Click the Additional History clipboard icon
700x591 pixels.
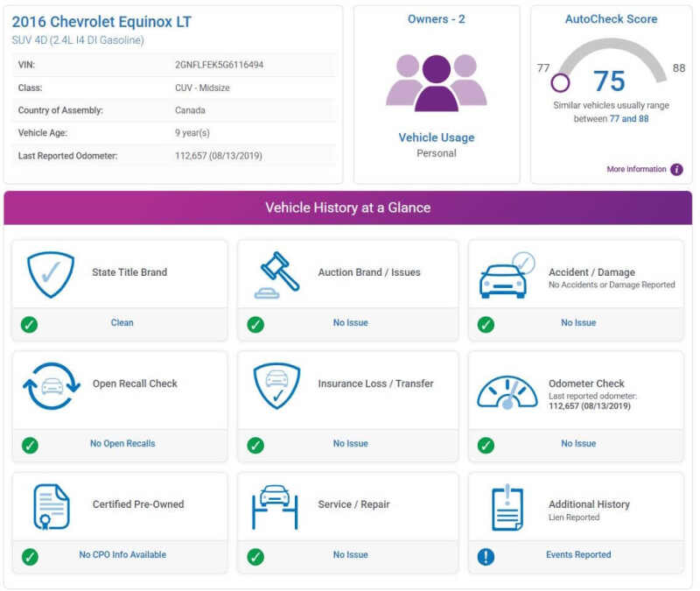tap(507, 507)
